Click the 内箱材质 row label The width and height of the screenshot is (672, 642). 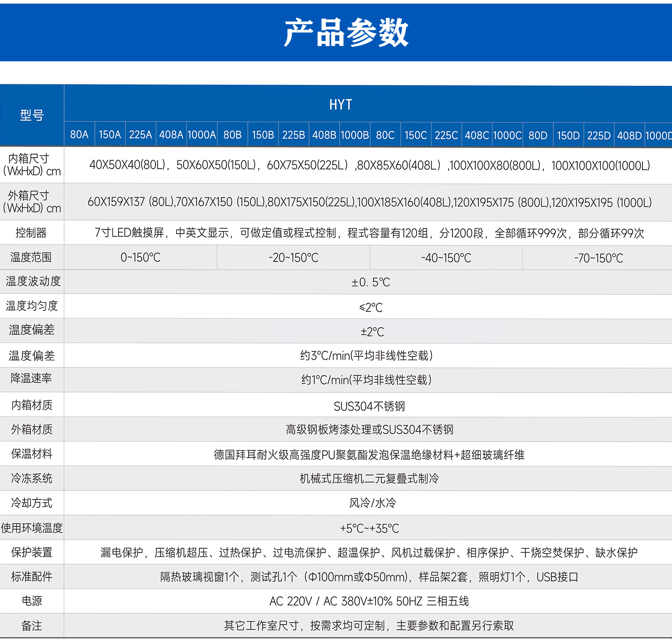click(32, 405)
